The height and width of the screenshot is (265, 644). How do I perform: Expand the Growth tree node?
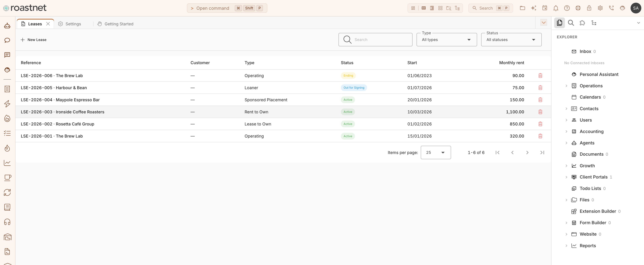pyautogui.click(x=566, y=166)
